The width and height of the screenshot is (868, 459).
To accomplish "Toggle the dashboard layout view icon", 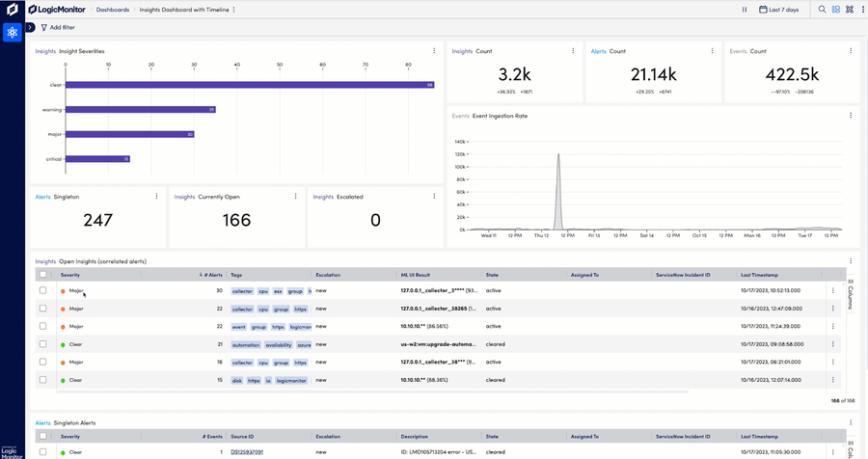I will tap(836, 10).
